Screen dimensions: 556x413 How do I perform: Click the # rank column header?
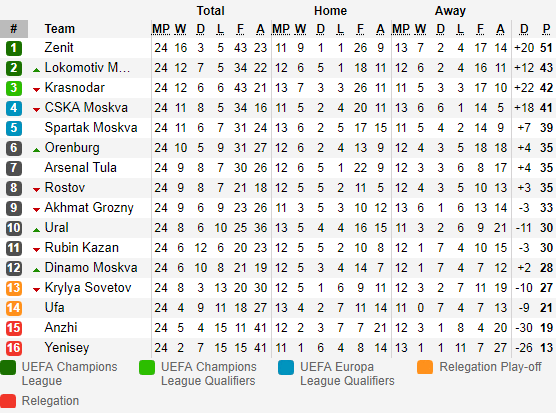[x=14, y=29]
